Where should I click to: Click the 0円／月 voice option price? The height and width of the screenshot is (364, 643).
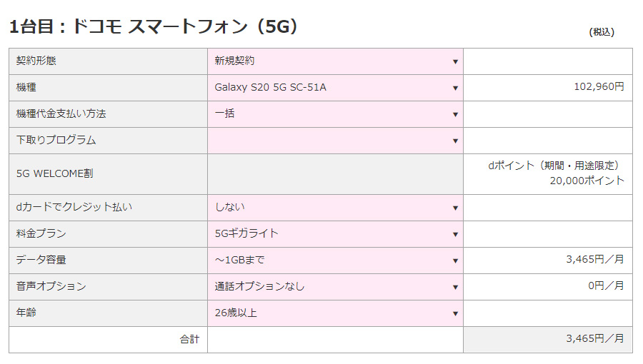[606, 286]
